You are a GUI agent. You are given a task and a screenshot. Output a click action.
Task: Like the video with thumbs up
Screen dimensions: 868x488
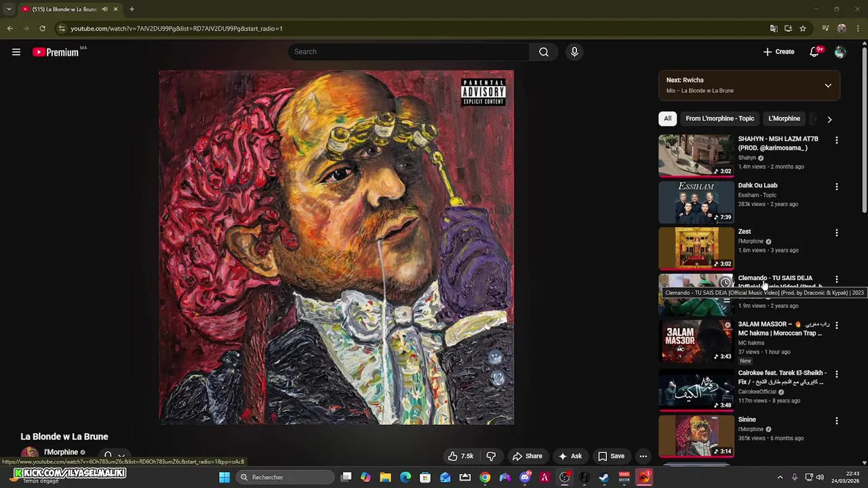coord(460,456)
